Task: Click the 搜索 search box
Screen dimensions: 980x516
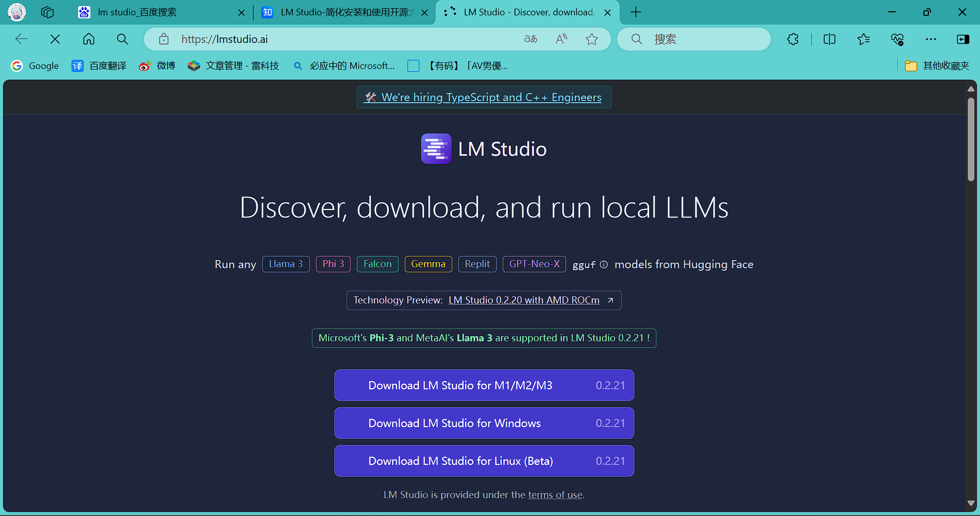Action: pos(694,39)
